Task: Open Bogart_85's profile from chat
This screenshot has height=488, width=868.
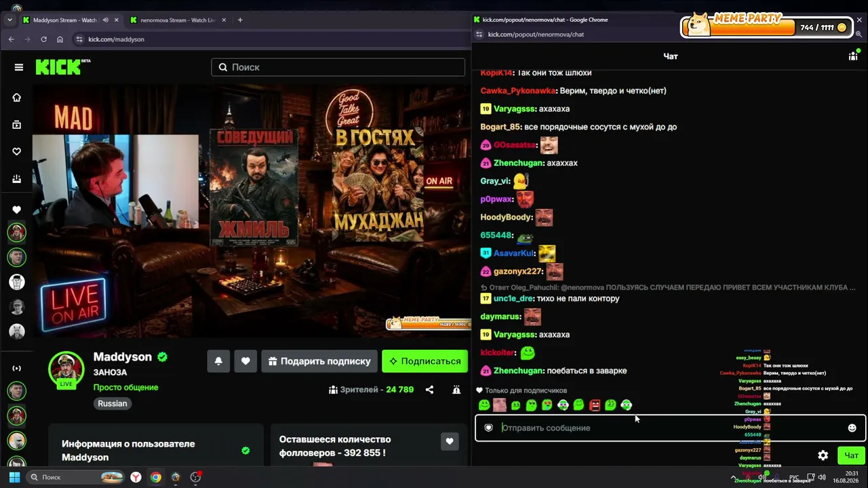Action: [501, 127]
